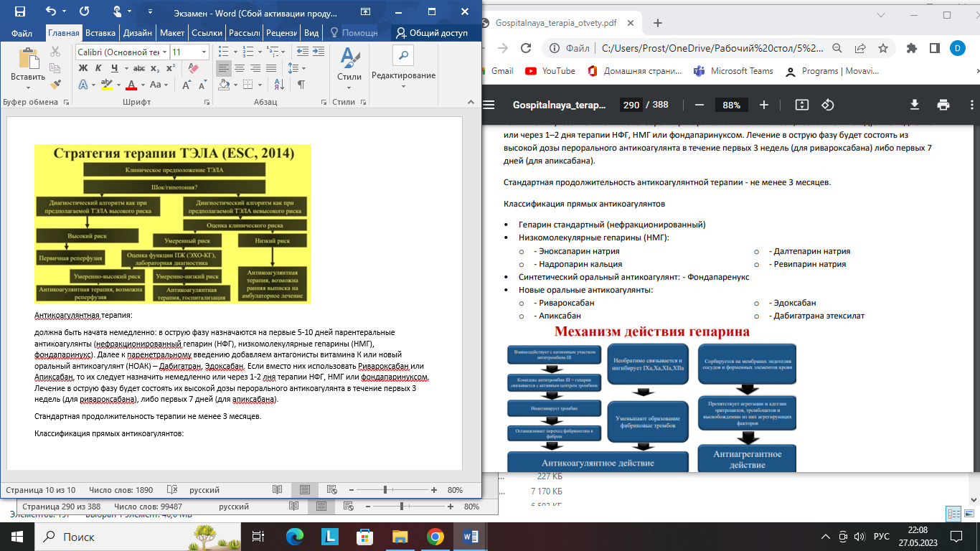Select the Format Painter brush
The width and height of the screenshot is (980, 551).
(x=56, y=85)
